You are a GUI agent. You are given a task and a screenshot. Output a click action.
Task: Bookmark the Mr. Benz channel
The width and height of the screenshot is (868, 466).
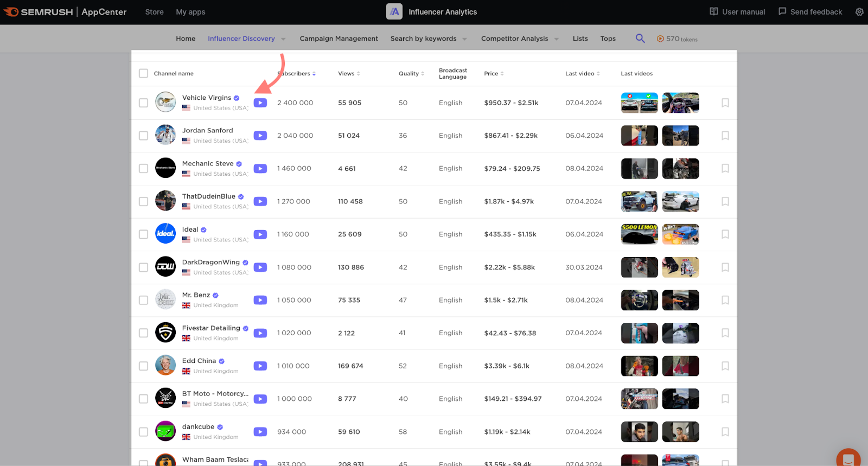coord(725,300)
